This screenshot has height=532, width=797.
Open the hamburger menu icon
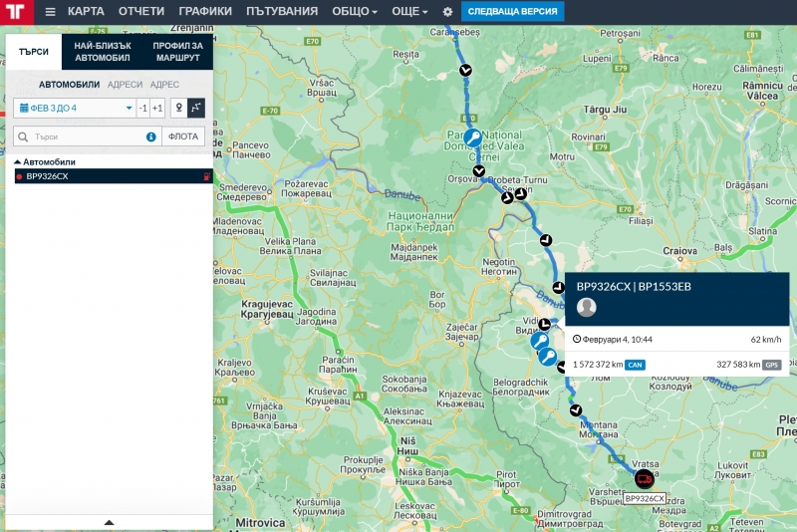[x=50, y=11]
